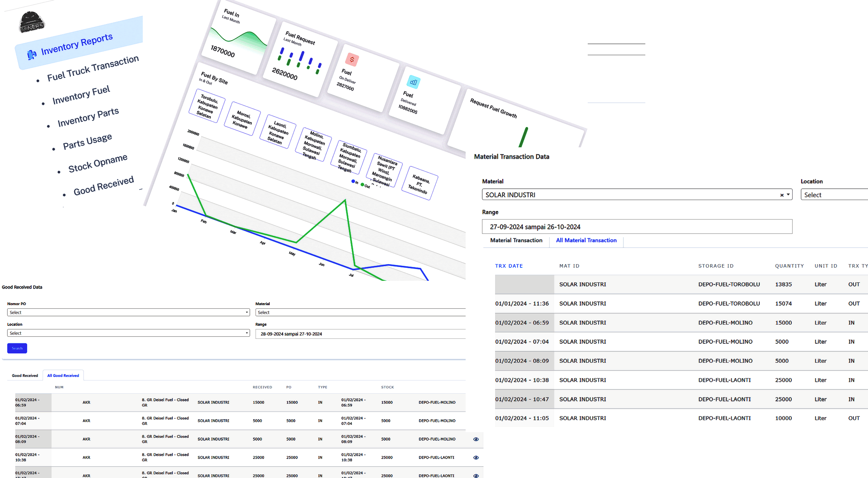Click the blue Search button
The image size is (868, 478).
[x=17, y=348]
